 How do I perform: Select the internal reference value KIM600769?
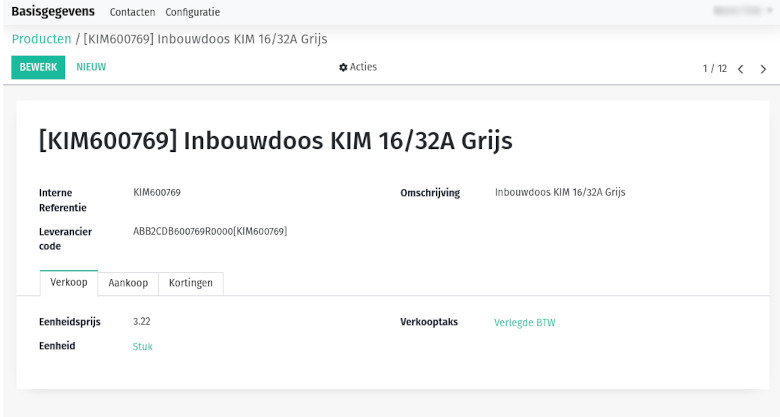[157, 192]
